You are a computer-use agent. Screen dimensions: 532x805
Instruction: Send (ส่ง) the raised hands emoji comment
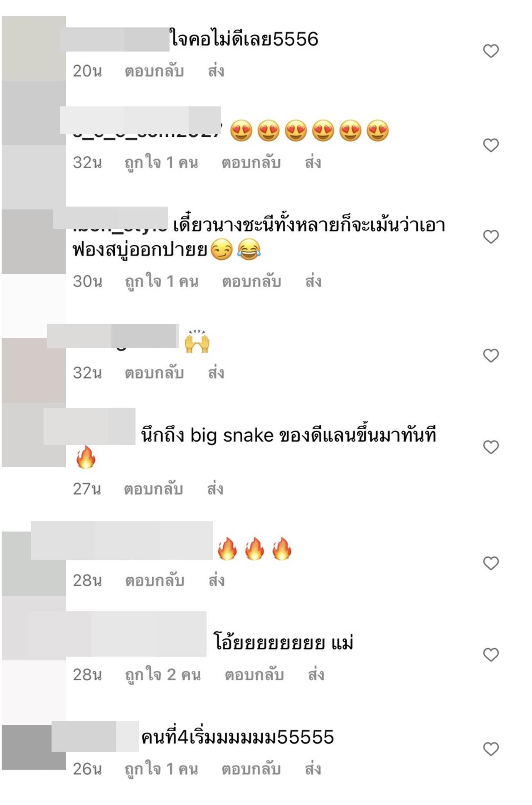click(216, 373)
